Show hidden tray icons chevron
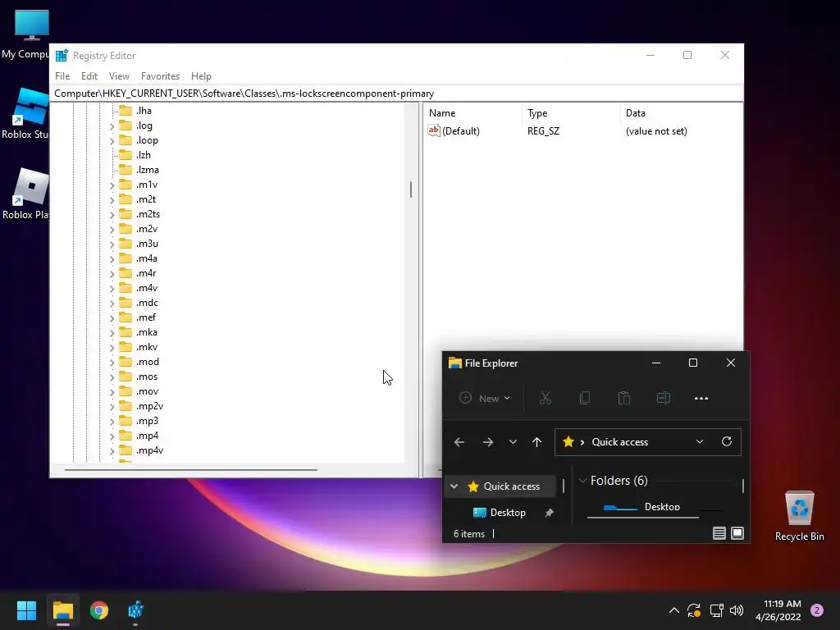This screenshot has width=840, height=630. (674, 610)
